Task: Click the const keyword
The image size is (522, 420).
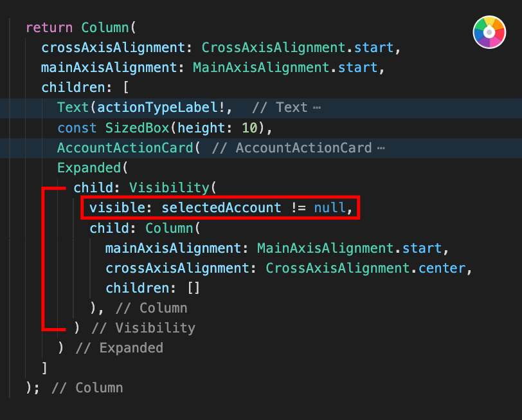Action: [77, 128]
